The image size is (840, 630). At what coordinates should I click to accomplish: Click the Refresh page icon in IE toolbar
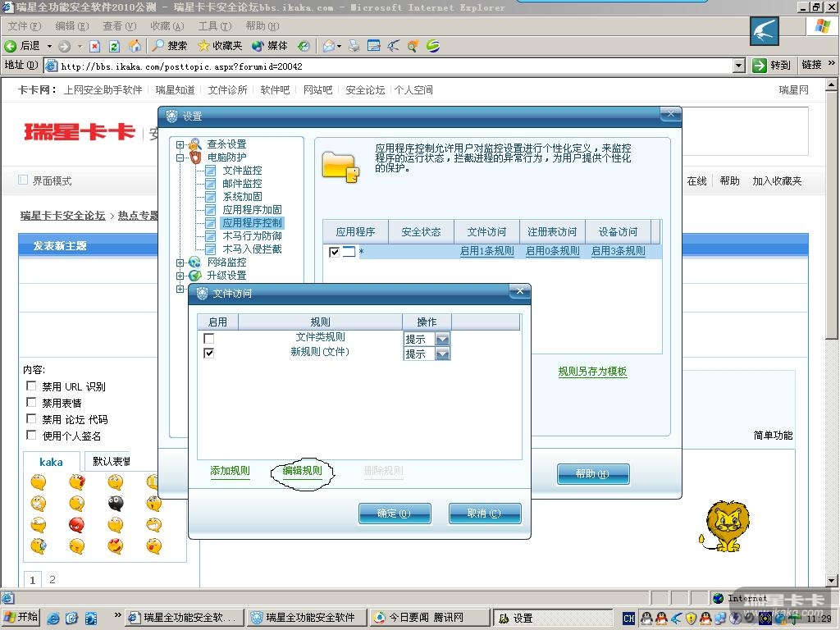coord(114,46)
